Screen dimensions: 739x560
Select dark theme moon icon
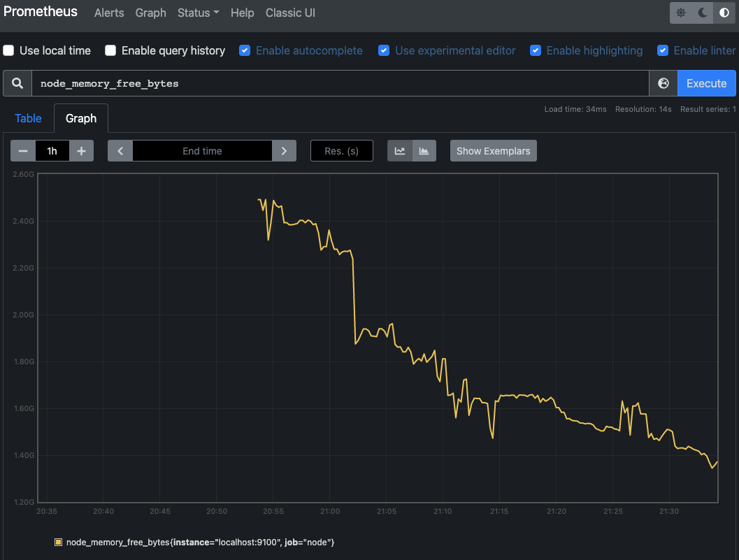click(702, 13)
